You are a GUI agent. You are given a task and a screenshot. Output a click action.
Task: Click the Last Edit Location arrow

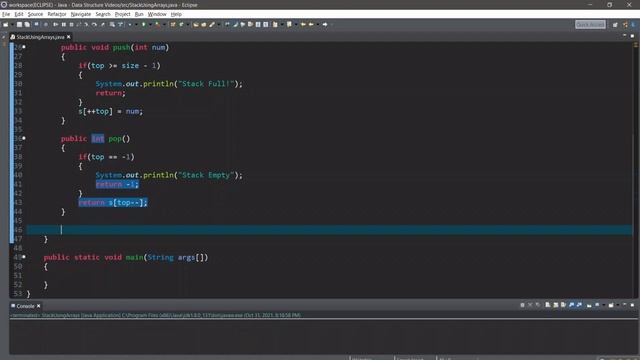click(x=303, y=24)
